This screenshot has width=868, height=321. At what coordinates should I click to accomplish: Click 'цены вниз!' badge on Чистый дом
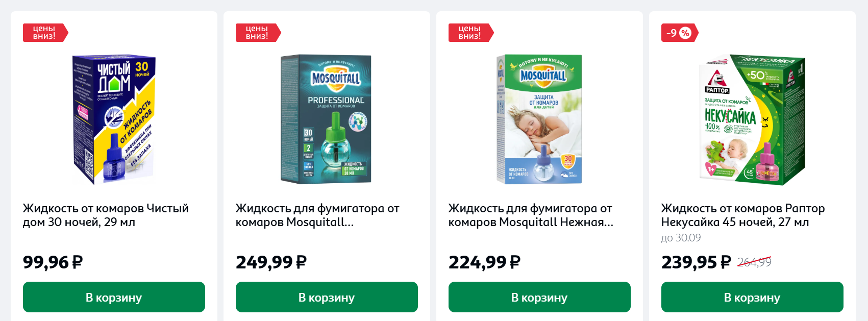tap(45, 33)
